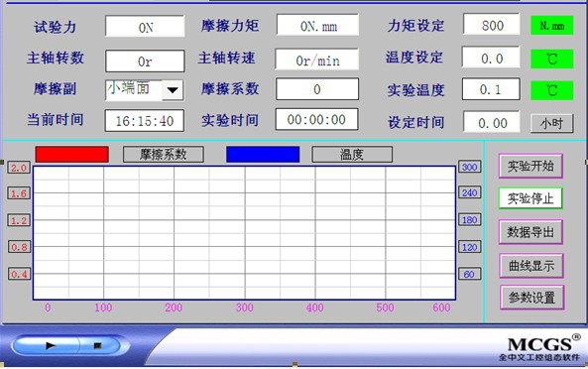Click the 当前时间 label
The height and width of the screenshot is (369, 588).
coord(56,120)
